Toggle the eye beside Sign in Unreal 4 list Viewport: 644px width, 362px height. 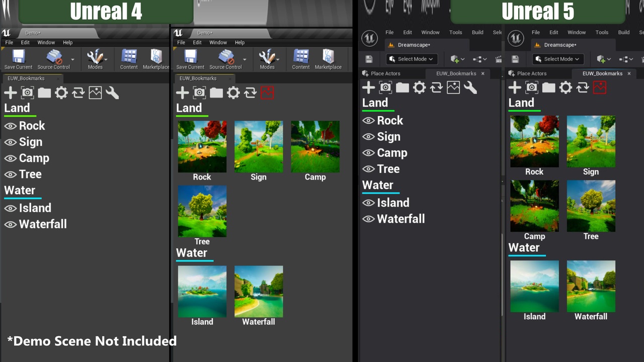coord(11,142)
